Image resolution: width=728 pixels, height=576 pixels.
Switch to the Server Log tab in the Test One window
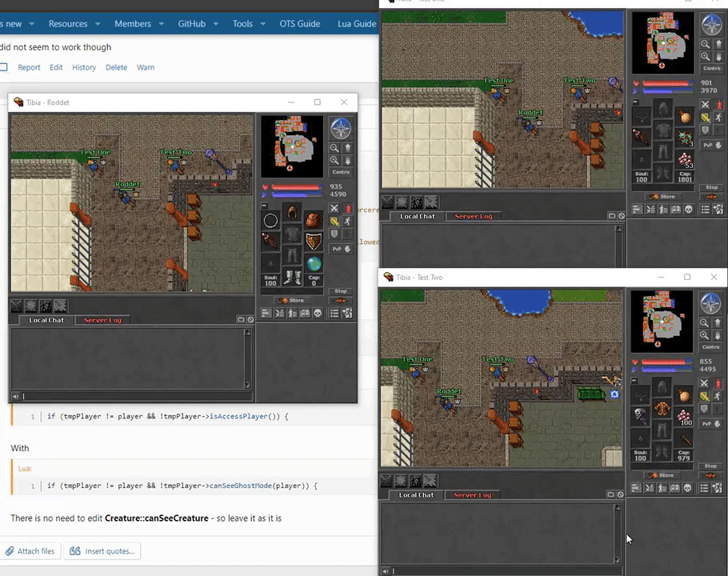point(473,216)
